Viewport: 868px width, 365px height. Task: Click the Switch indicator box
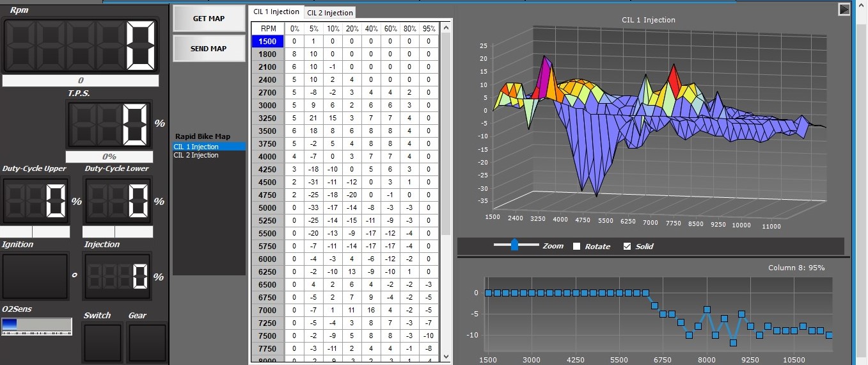(103, 343)
